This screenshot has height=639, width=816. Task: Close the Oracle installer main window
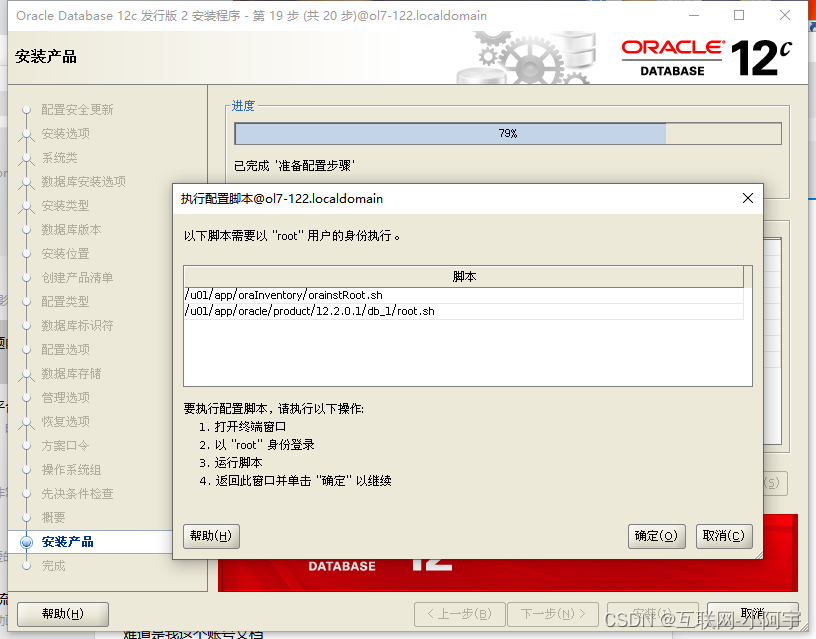point(785,16)
